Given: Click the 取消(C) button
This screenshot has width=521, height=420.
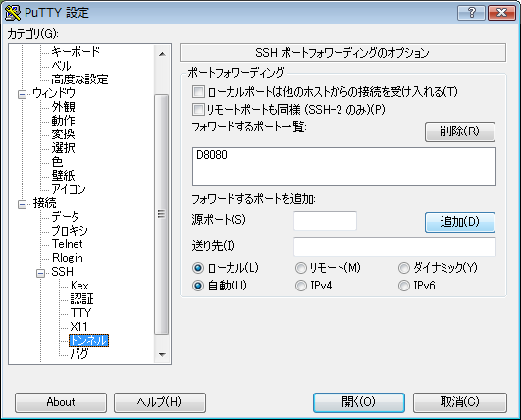Looking at the screenshot, I should (x=460, y=402).
